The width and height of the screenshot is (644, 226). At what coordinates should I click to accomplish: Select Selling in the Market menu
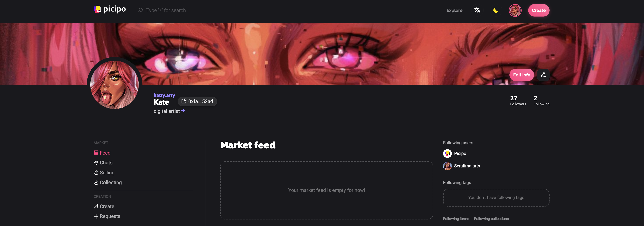pyautogui.click(x=104, y=173)
